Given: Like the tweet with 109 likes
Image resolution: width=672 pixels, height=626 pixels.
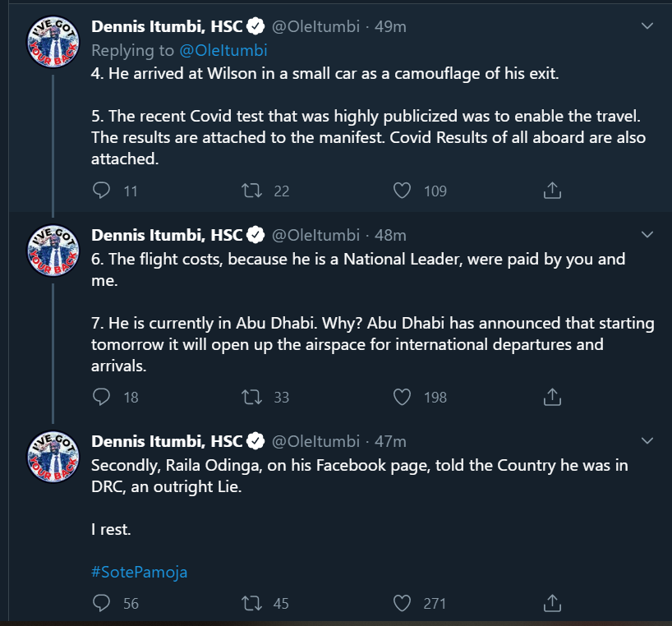Looking at the screenshot, I should [402, 191].
